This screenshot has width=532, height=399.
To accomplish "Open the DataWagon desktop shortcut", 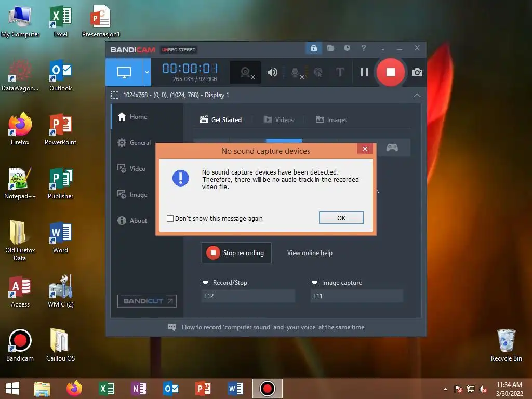I will tap(20, 75).
